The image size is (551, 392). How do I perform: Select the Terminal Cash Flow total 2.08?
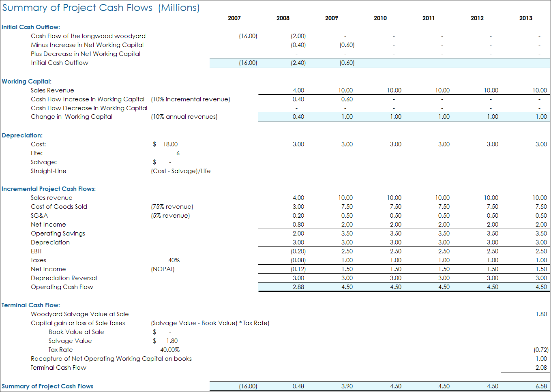pyautogui.click(x=541, y=368)
